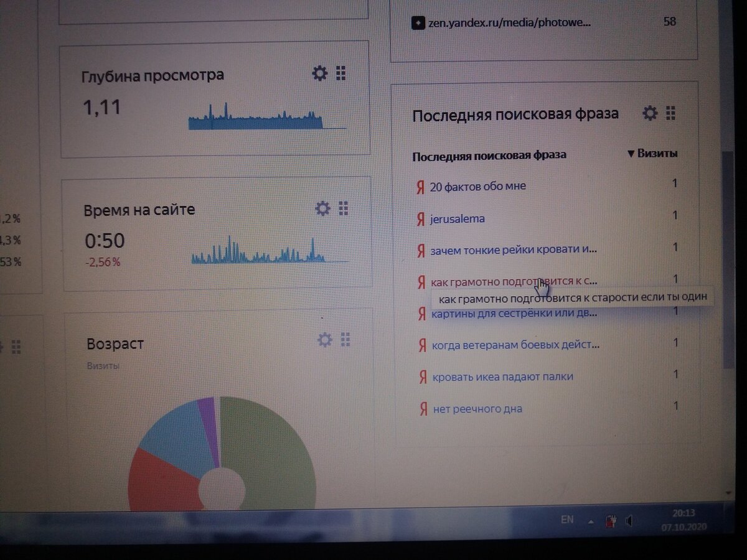The width and height of the screenshot is (747, 560).
Task: Open settings gear of Возраст widget
Action: (325, 340)
